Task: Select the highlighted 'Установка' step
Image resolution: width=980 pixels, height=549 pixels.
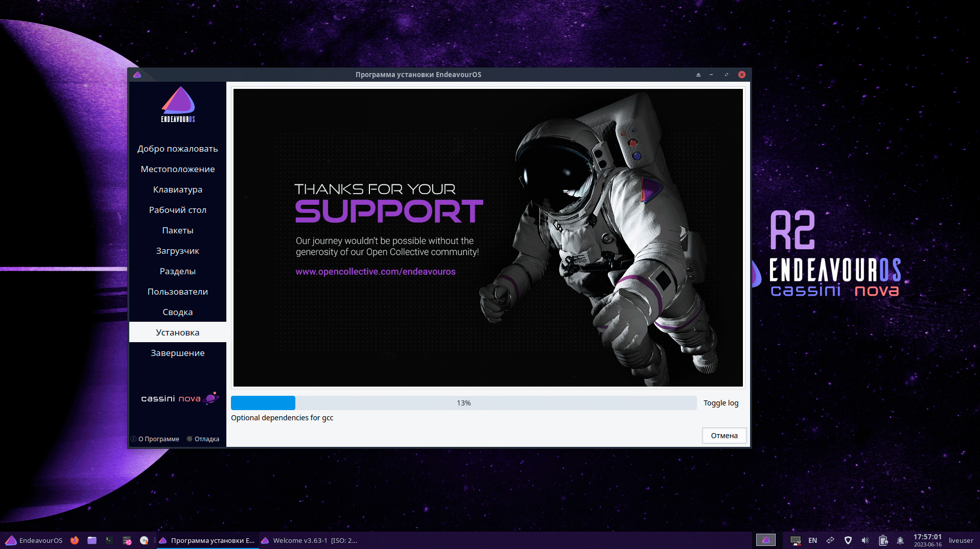Action: pos(178,332)
